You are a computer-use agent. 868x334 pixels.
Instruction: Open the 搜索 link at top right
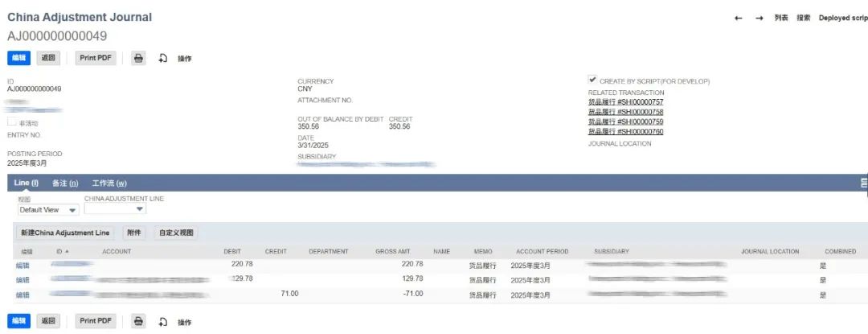pos(803,18)
